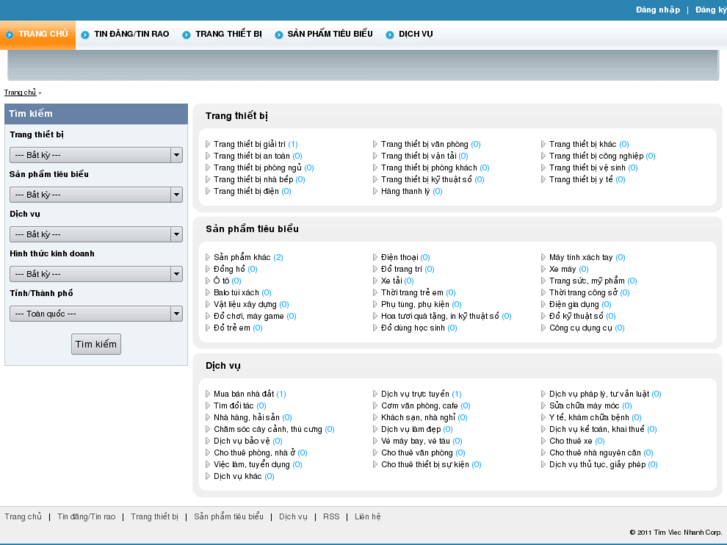727x545 pixels.
Task: Click the blue bullet icon beside Tin đăng/Tin rao
Action: (x=85, y=35)
